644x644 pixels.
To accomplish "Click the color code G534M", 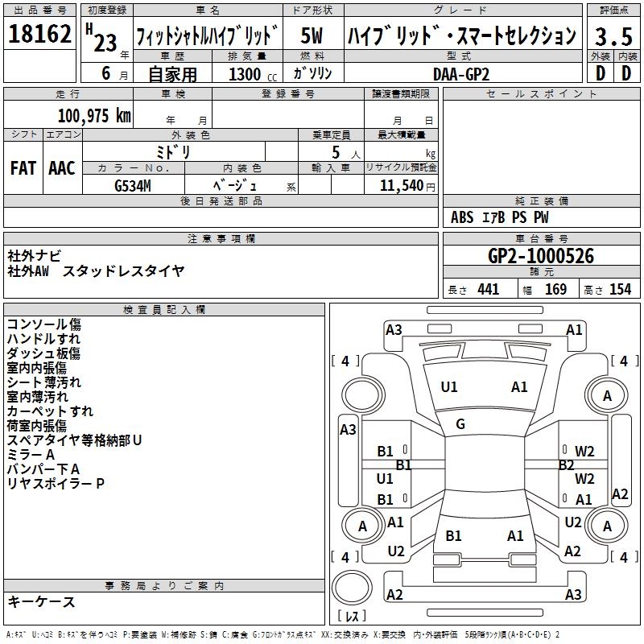I will pyautogui.click(x=134, y=184).
